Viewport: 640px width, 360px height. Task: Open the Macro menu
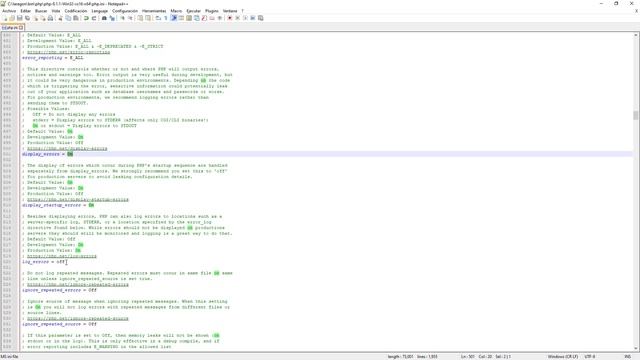point(176,11)
